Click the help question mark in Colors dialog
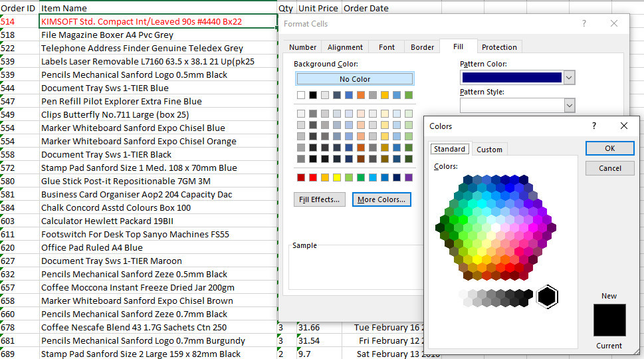The image size is (644, 359). click(x=594, y=126)
